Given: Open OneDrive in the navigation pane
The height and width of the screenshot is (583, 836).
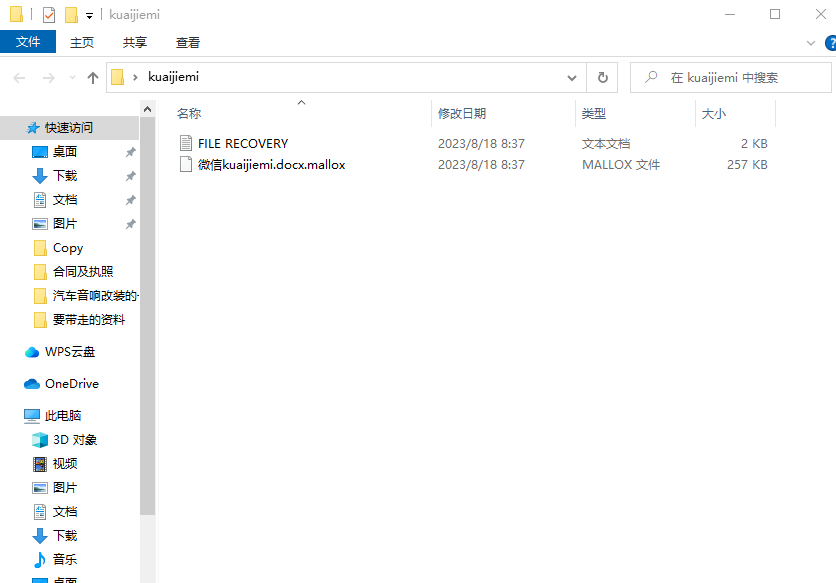Looking at the screenshot, I should pos(71,384).
